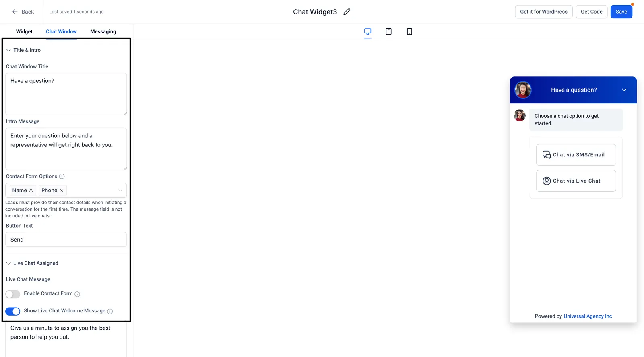Image resolution: width=644 pixels, height=357 pixels.
Task: Remove the Name tag from contact form
Action: click(31, 190)
